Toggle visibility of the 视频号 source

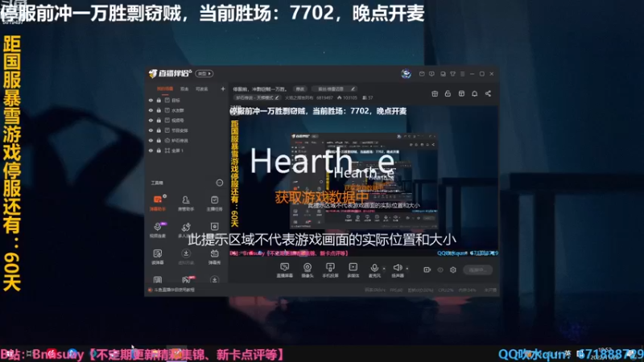pos(151,120)
